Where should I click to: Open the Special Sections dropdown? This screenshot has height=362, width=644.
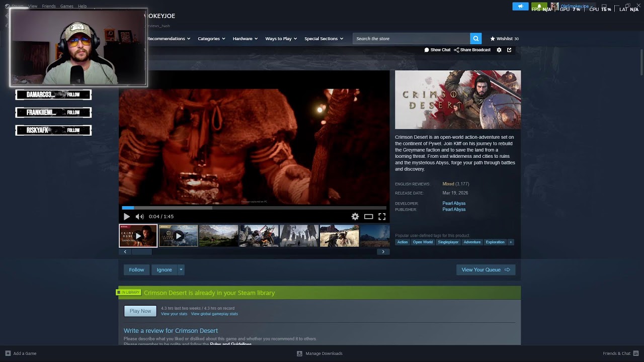coord(324,39)
